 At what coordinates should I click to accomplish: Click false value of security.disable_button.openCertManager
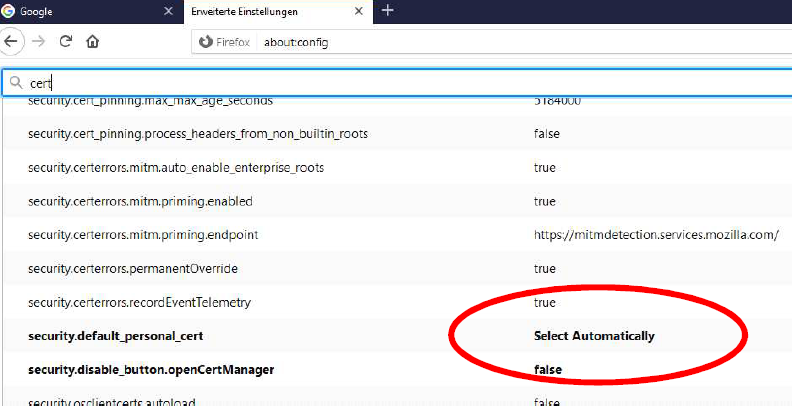coord(547,369)
